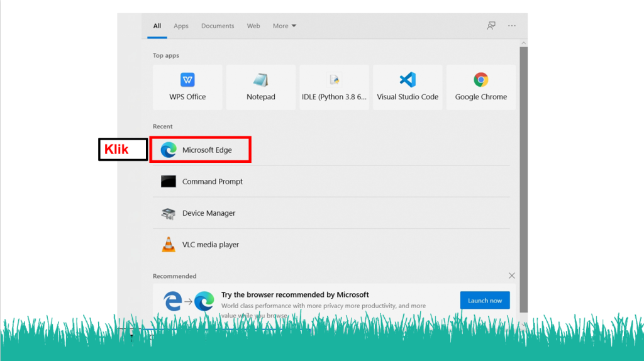Click the Microsoft Edge icon in Recent
The width and height of the screenshot is (644, 361).
coord(169,150)
